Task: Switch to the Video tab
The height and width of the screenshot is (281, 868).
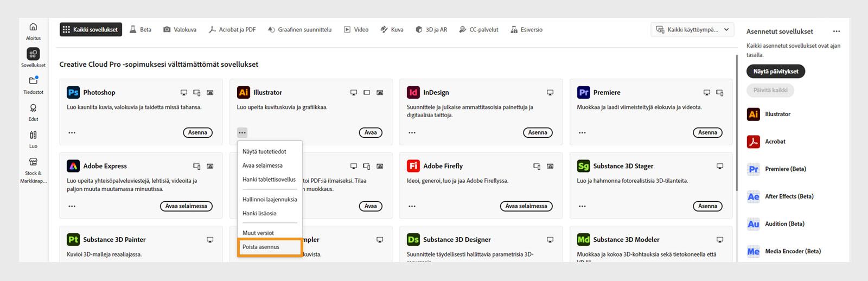Action: click(x=356, y=30)
